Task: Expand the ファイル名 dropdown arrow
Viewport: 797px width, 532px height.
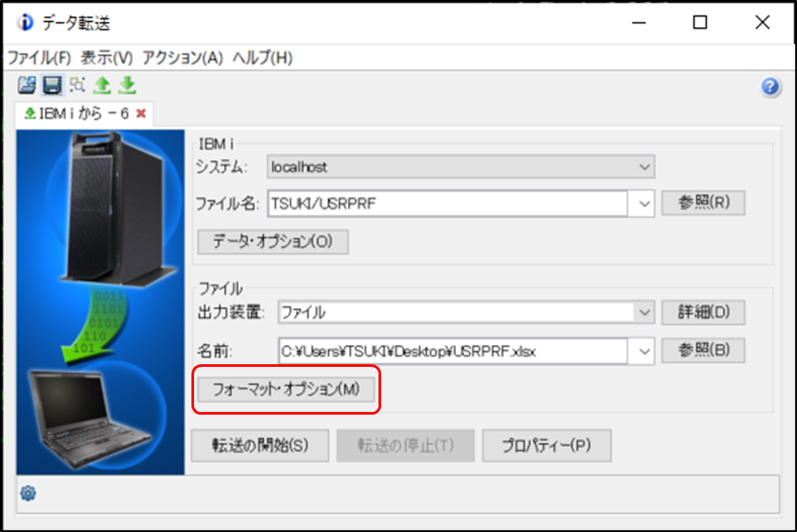Action: tap(644, 203)
